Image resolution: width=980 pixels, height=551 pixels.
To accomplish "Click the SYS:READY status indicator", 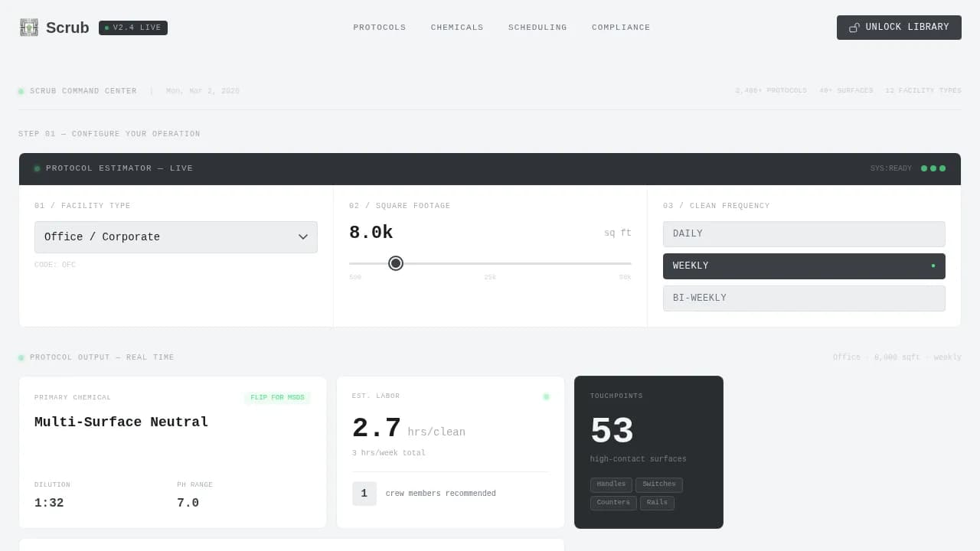I will 891,168.
